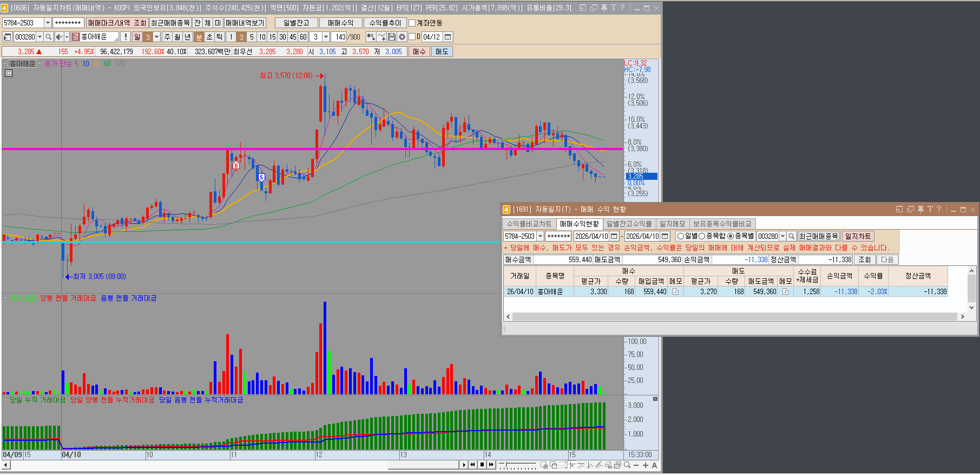Click the red 매수 buy button
The image size is (980, 475).
click(419, 51)
